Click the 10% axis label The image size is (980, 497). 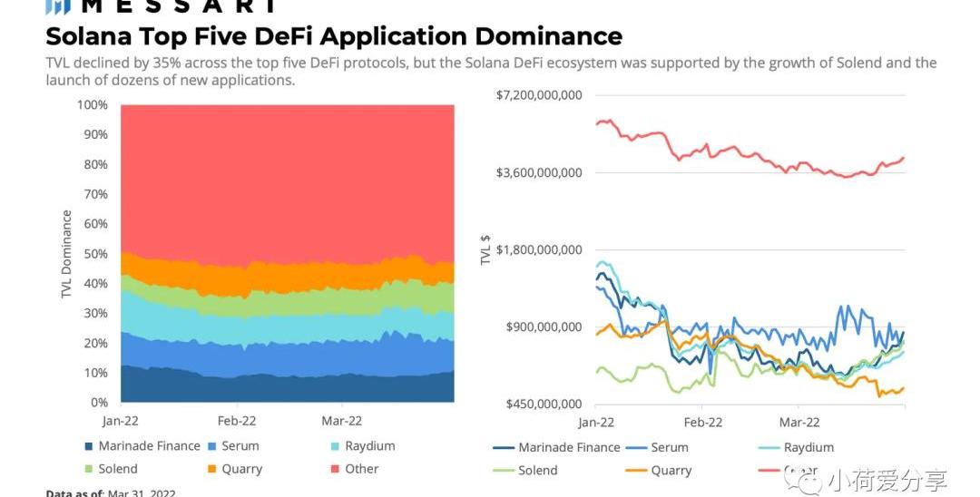pos(95,373)
